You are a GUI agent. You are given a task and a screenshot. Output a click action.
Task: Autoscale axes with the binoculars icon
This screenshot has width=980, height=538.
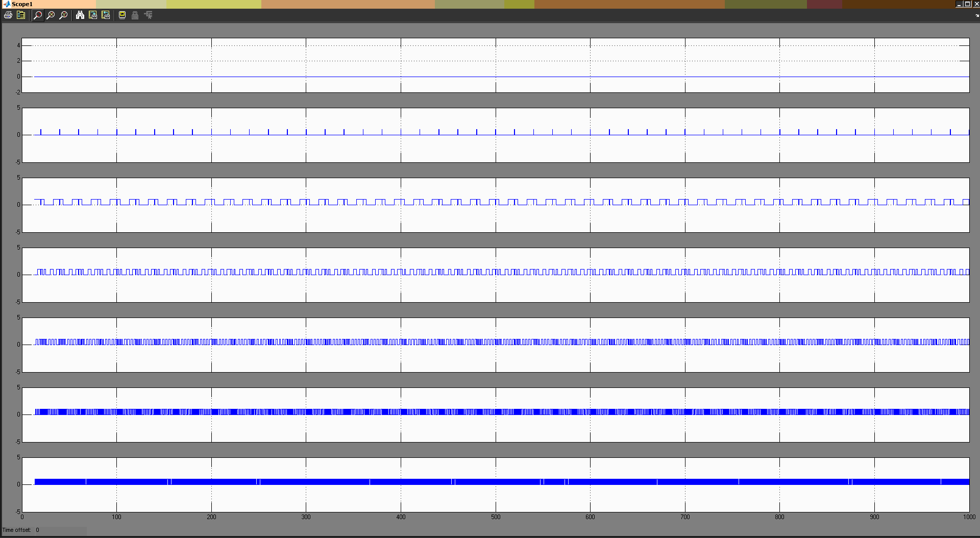pos(80,15)
